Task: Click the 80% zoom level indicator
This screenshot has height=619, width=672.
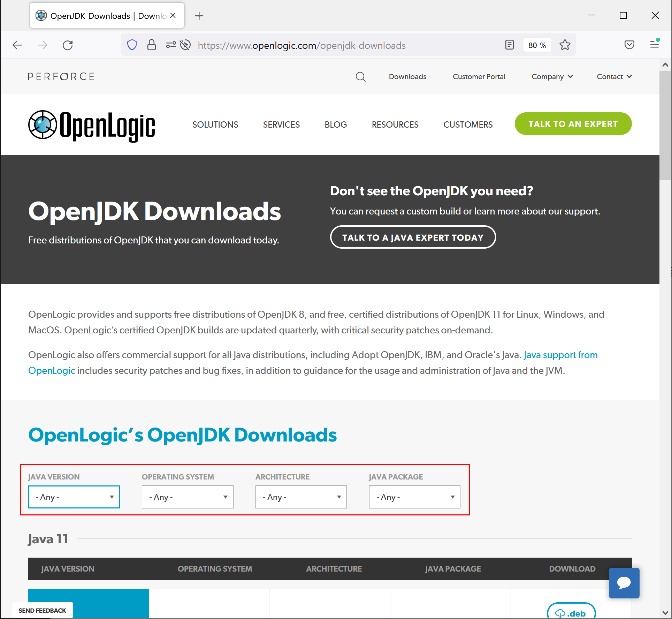Action: pos(537,45)
